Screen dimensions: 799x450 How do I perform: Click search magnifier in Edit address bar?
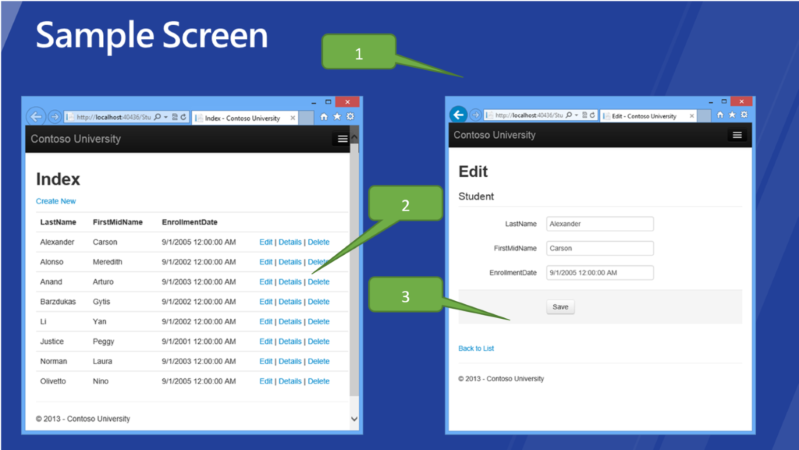(x=569, y=115)
